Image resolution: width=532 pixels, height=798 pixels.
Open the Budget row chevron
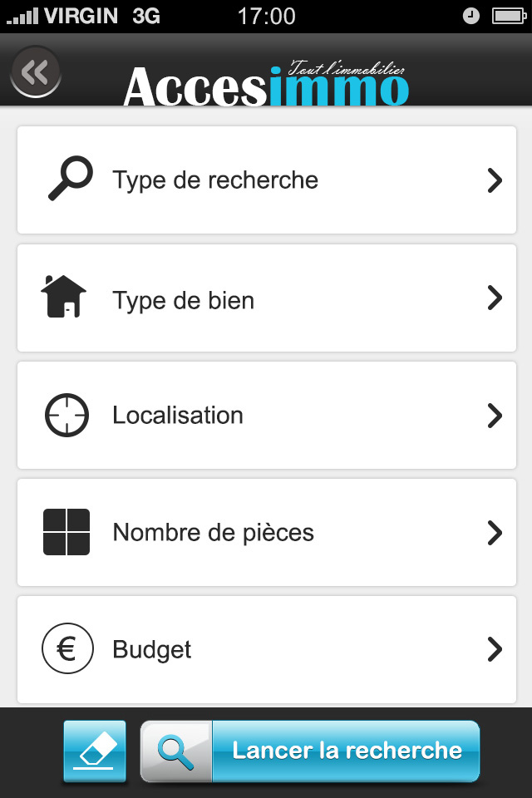click(495, 648)
